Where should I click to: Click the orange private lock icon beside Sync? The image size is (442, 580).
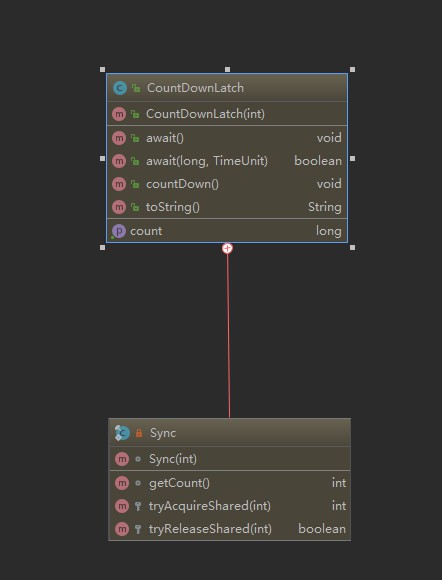(x=139, y=433)
